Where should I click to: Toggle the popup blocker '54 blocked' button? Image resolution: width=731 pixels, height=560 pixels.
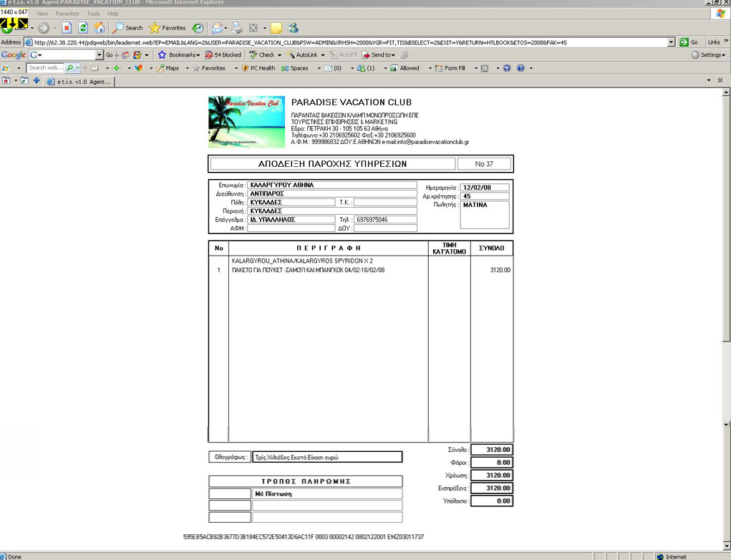point(223,55)
